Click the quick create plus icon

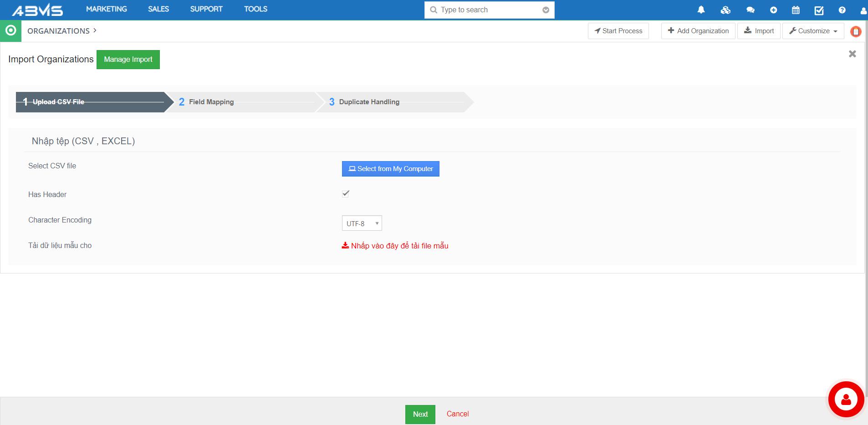point(773,10)
